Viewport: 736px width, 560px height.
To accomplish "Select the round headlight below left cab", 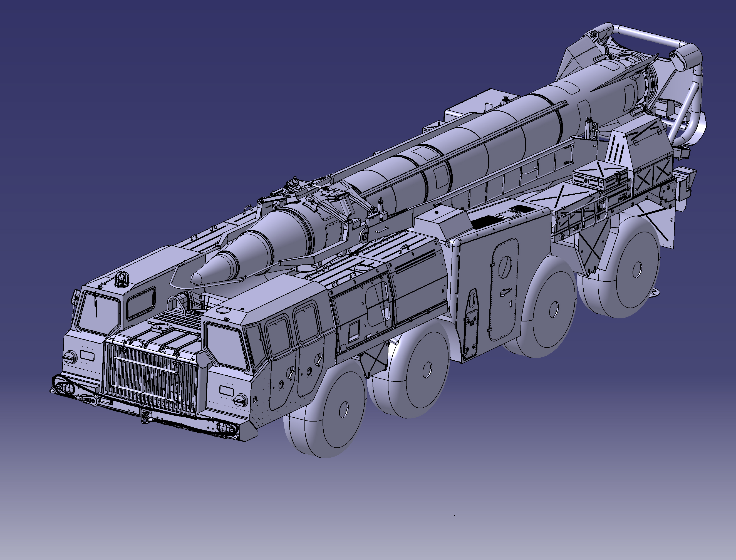I will point(70,357).
